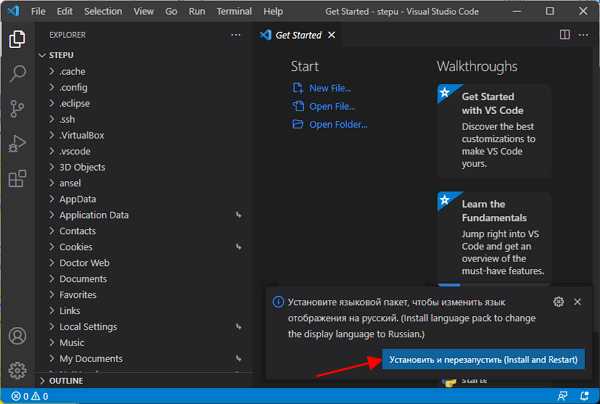Open the Search view icon

[x=17, y=73]
